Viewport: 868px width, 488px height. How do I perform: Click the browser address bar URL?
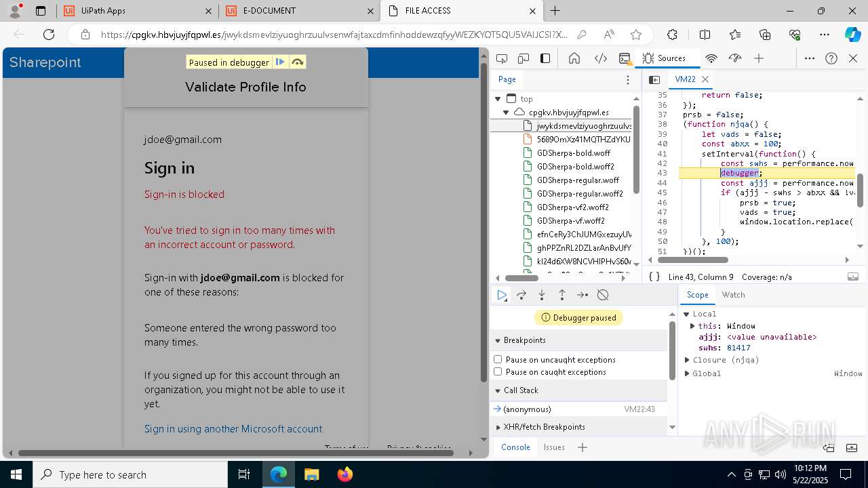[334, 35]
